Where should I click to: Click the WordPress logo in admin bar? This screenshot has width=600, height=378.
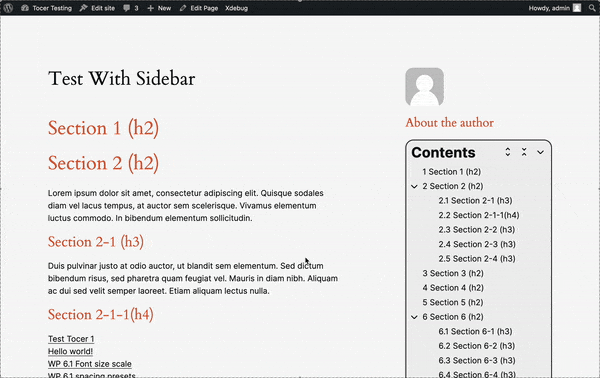click(8, 8)
